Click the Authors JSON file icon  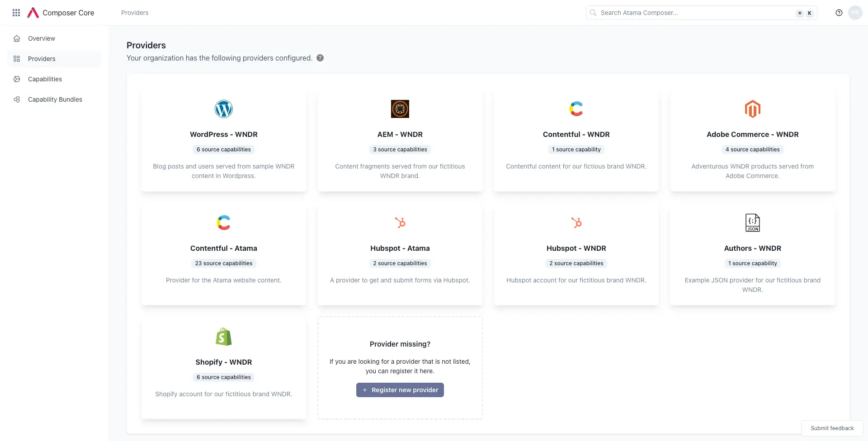point(752,223)
